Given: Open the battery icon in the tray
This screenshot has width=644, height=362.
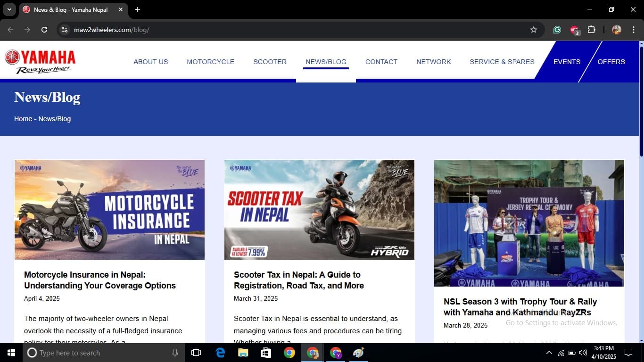Looking at the screenshot, I should point(572,353).
